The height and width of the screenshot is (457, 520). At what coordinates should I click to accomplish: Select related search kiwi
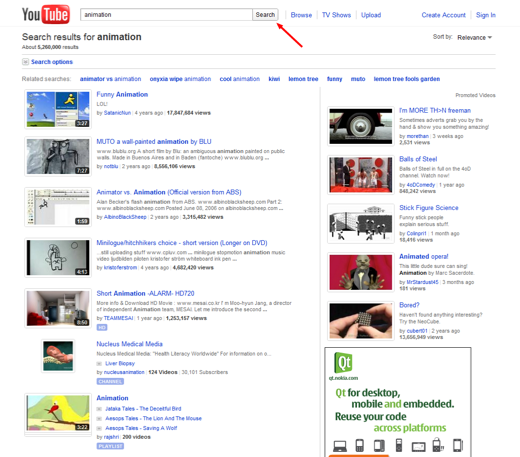click(274, 79)
